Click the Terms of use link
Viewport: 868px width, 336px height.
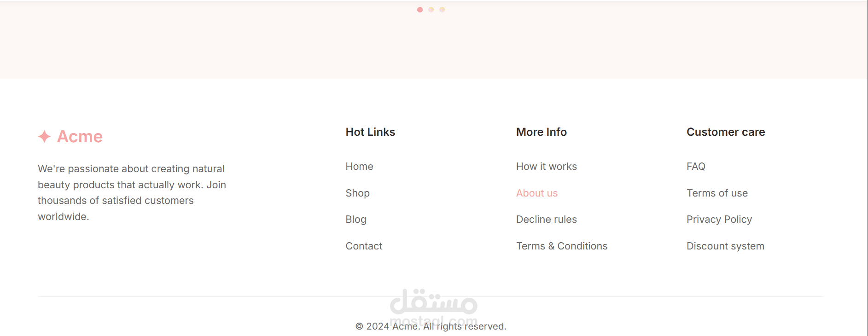point(717,193)
